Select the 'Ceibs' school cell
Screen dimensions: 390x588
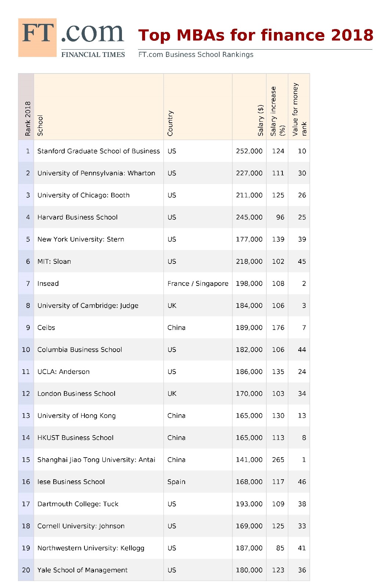coord(99,327)
